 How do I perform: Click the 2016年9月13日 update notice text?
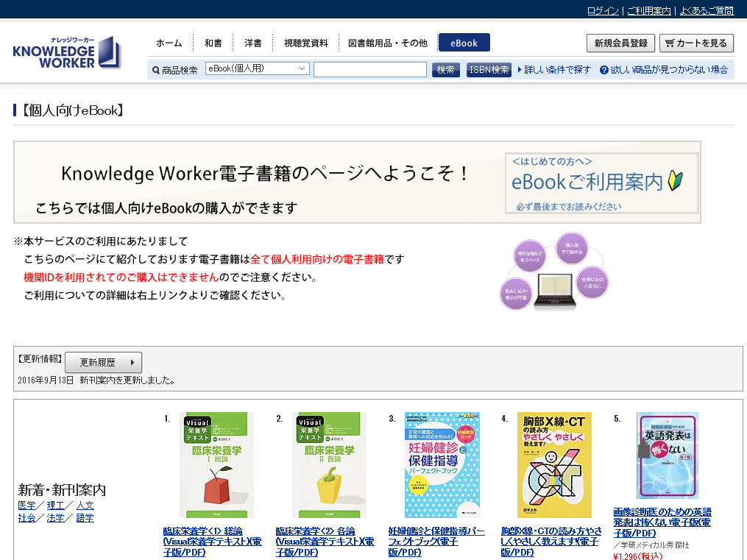coord(96,380)
